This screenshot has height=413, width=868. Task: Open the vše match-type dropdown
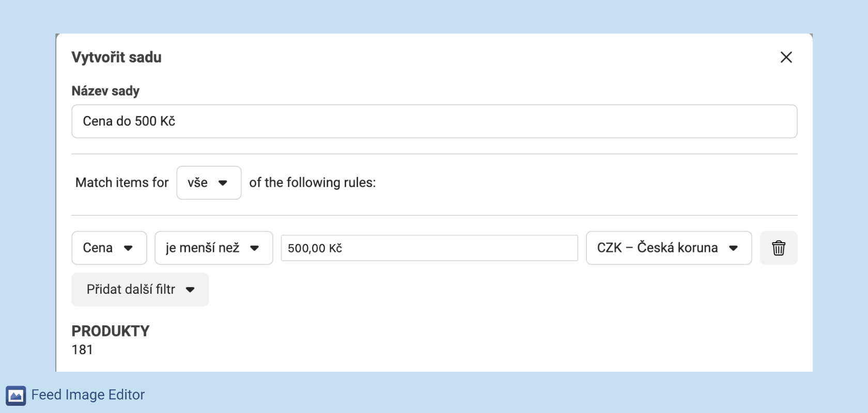pos(208,183)
